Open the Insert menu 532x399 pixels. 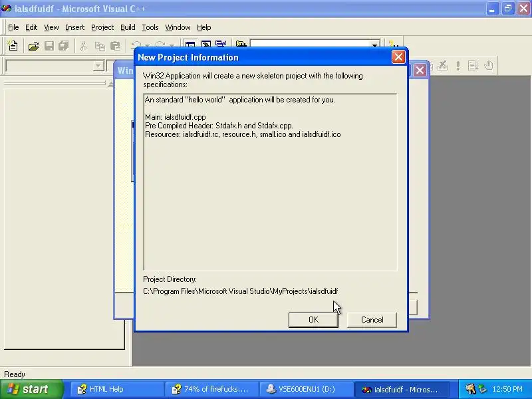click(x=75, y=27)
